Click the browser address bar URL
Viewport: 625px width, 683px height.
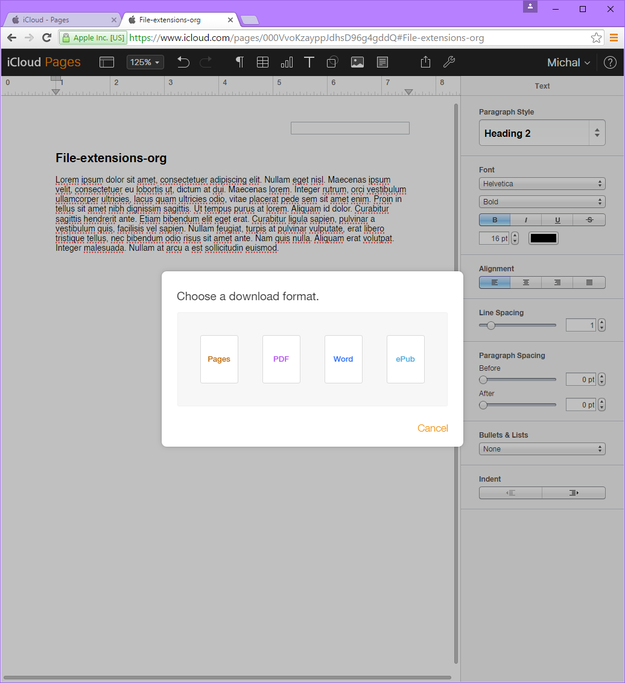point(307,38)
